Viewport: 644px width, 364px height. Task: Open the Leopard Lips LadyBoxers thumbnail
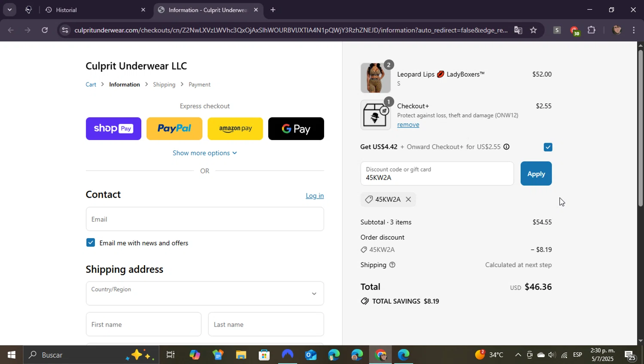(x=376, y=78)
